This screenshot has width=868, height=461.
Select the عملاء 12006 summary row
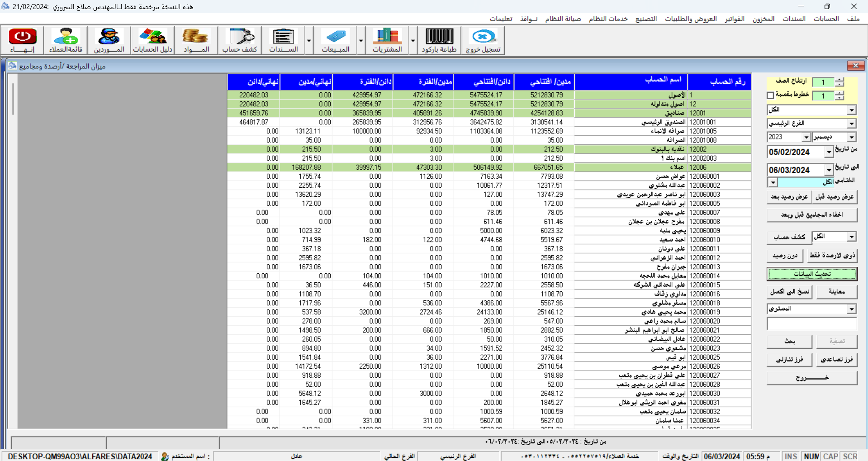point(489,167)
